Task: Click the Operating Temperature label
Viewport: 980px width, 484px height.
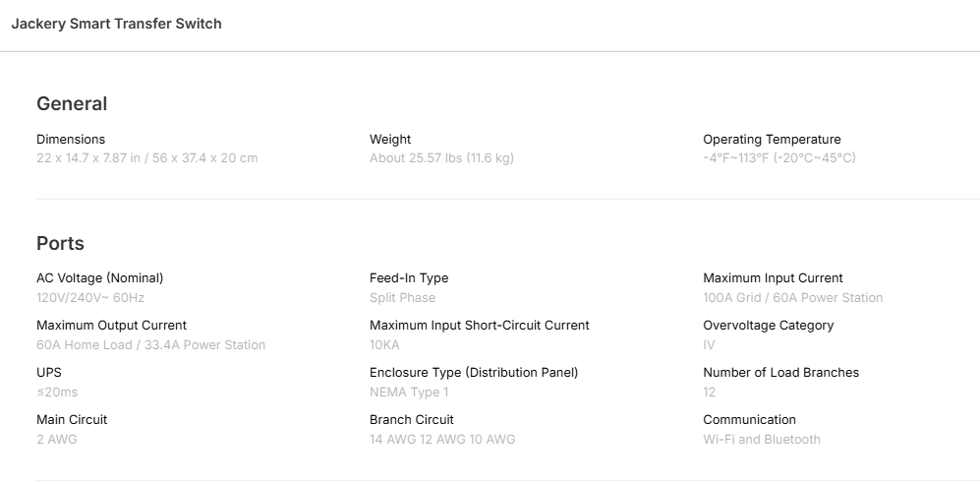Action: tap(772, 139)
